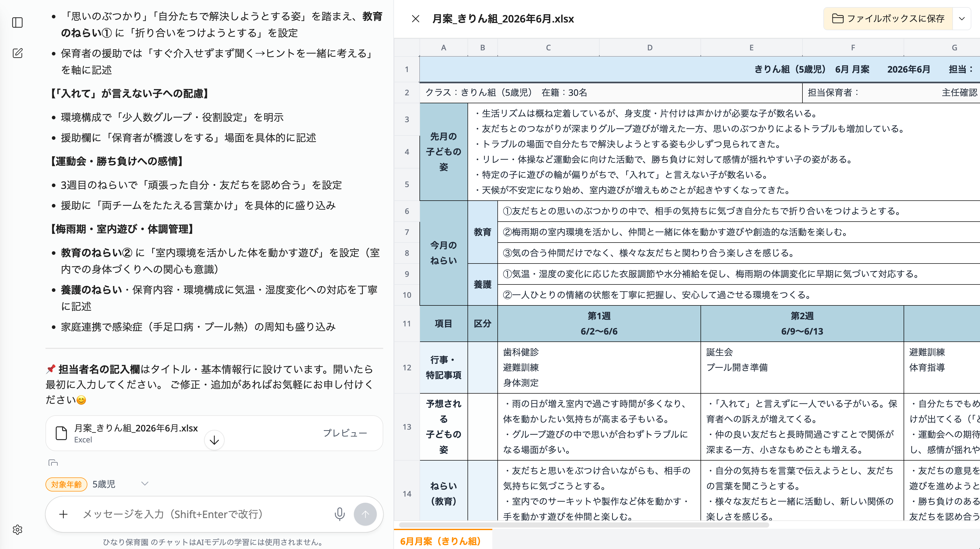Download 月案_きりん組_2026年6月.xlsx with the arrow icon
Viewport: 980px width, 549px height.
(214, 440)
